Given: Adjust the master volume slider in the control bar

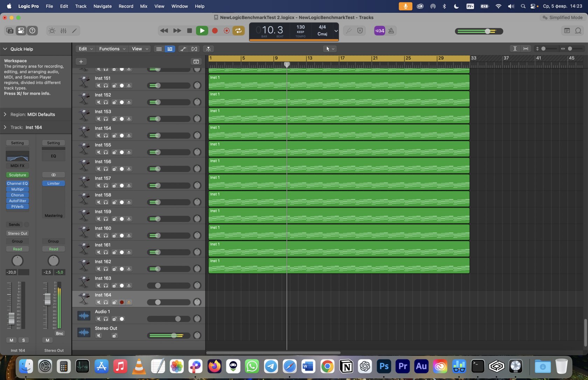Looking at the screenshot, I should 479,31.
